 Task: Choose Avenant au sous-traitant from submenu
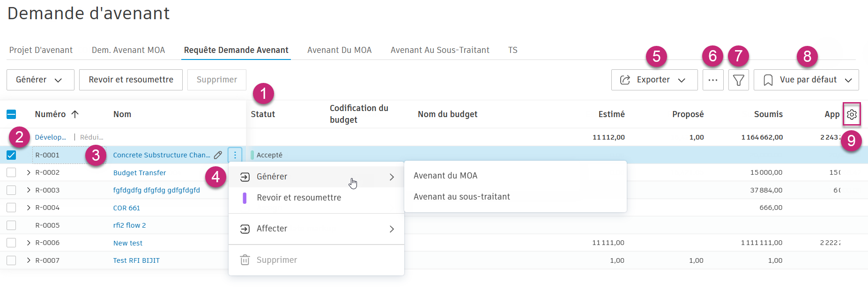click(x=461, y=197)
